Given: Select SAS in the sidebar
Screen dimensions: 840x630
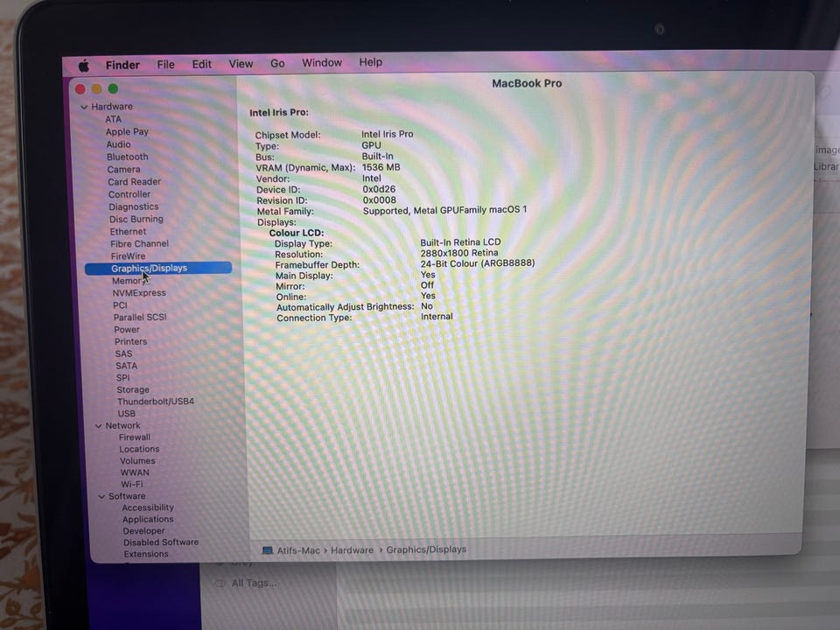Looking at the screenshot, I should coord(123,354).
